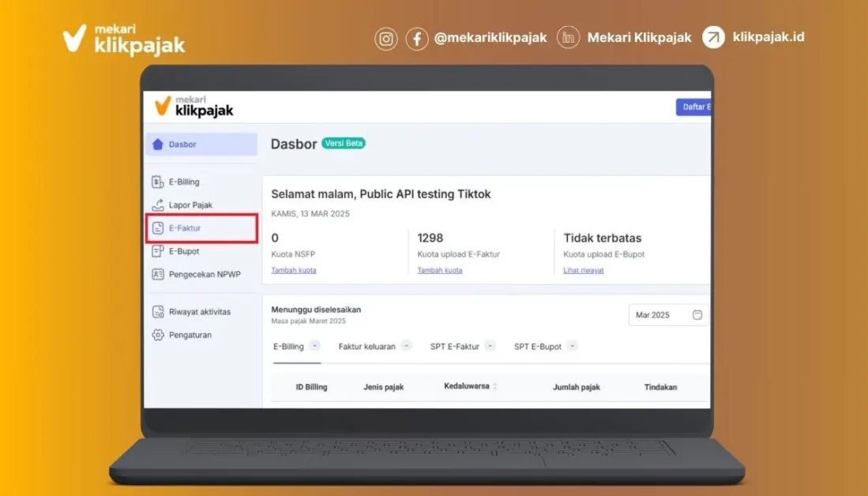Viewport: 868px width, 496px height.
Task: Click the E-Faktur document icon
Action: tap(158, 228)
